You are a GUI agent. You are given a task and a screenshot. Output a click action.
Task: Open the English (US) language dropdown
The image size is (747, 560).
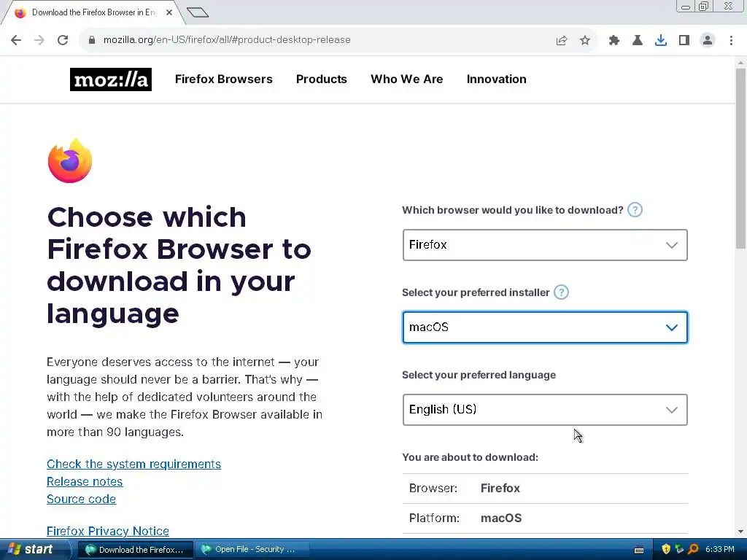tap(545, 410)
